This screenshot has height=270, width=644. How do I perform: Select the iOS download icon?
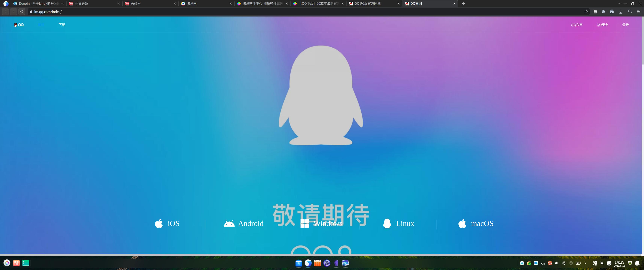(159, 223)
